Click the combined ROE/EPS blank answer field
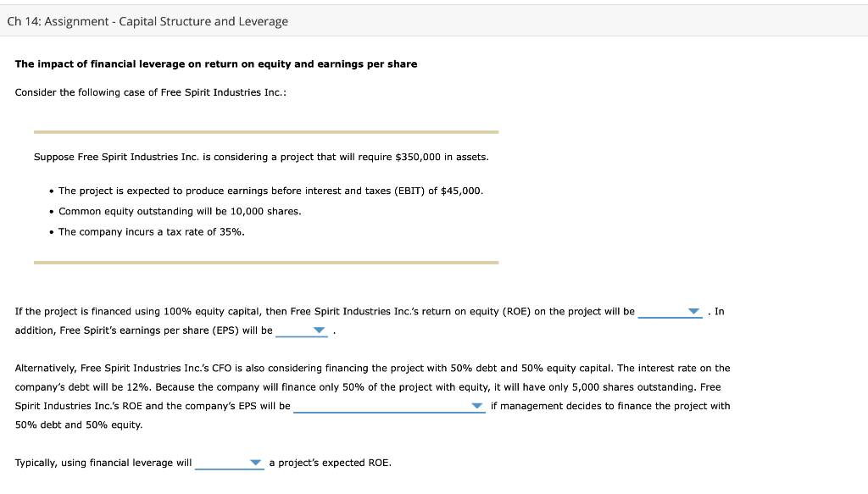 tap(390, 408)
